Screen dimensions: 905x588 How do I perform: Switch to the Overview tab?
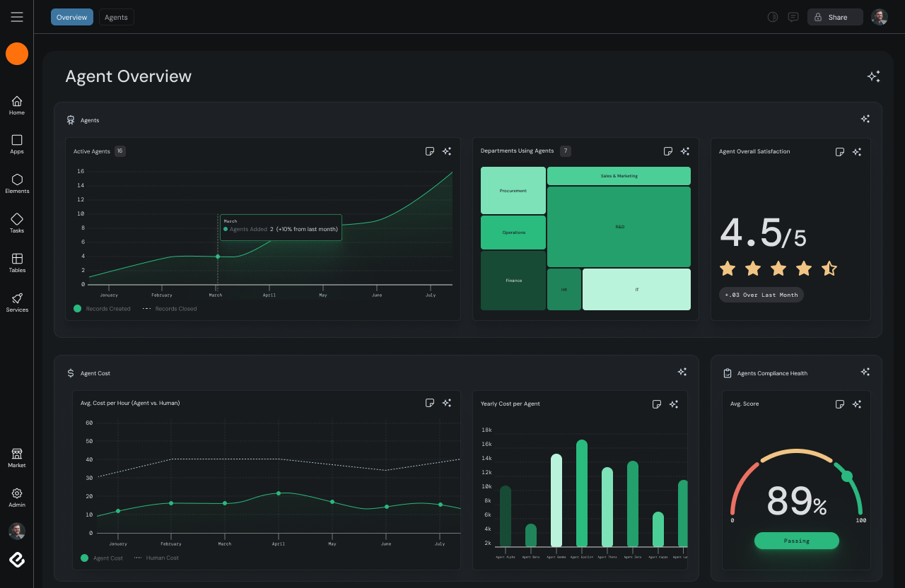click(x=72, y=17)
